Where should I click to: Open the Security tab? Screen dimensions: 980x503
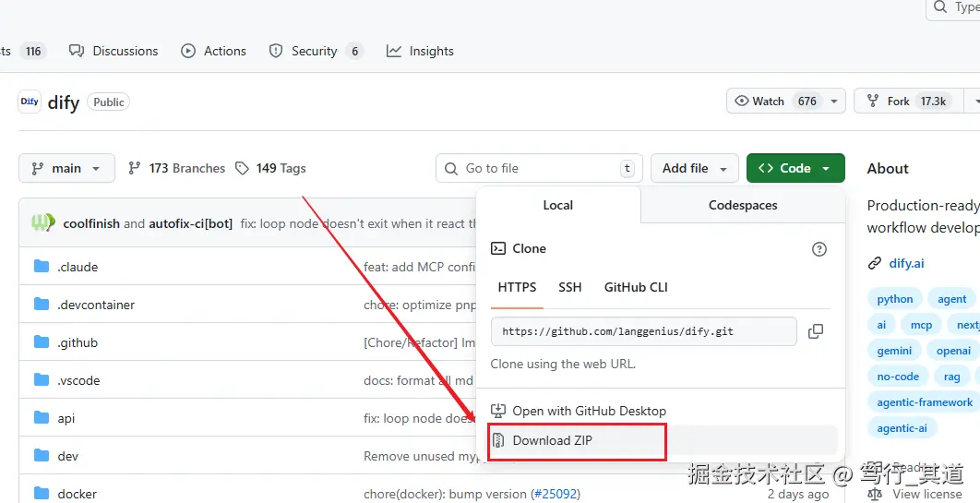click(316, 52)
